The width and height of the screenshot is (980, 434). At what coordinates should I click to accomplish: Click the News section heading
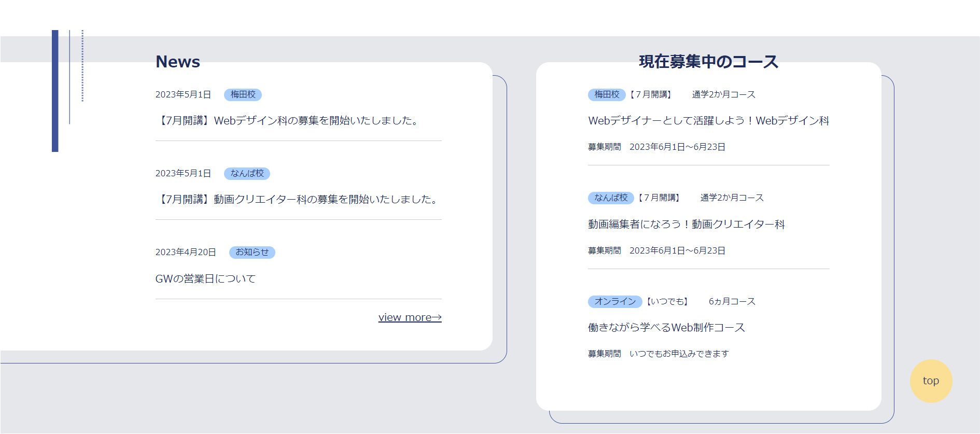point(178,62)
